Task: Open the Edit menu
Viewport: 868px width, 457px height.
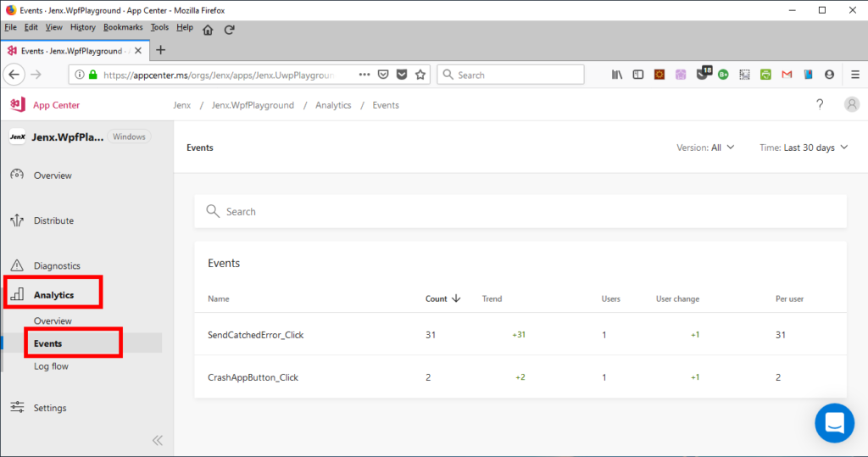Action: pos(31,27)
